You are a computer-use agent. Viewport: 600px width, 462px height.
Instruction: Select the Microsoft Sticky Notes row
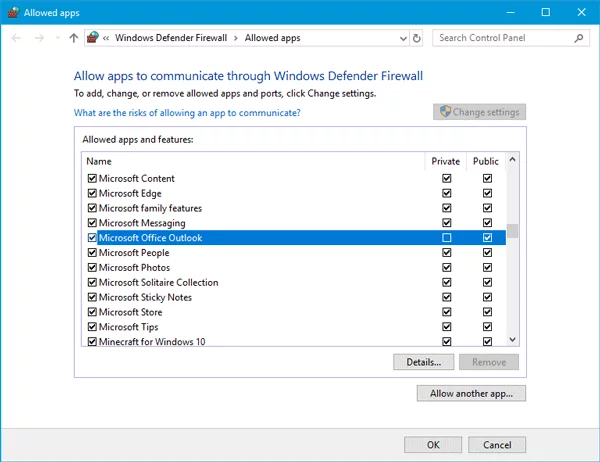(x=145, y=297)
